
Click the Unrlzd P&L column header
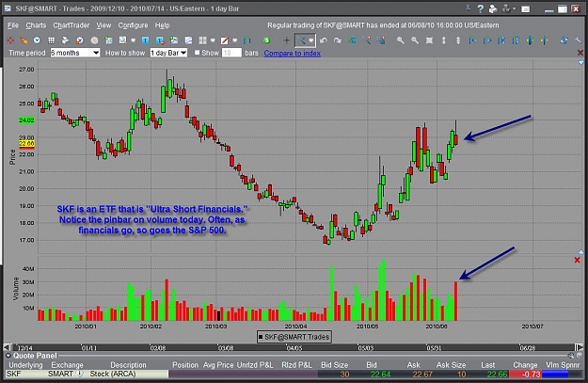pyautogui.click(x=255, y=364)
